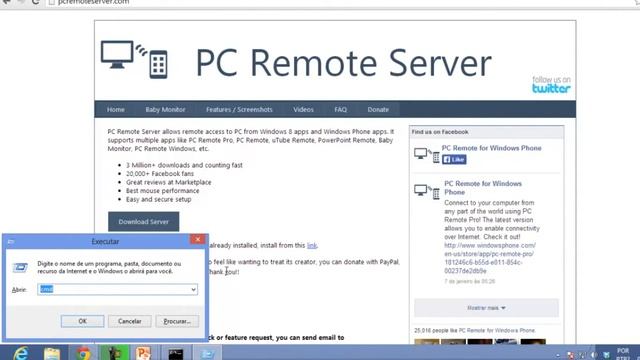Close the Executar dialog
640x360 pixels.
(198, 240)
